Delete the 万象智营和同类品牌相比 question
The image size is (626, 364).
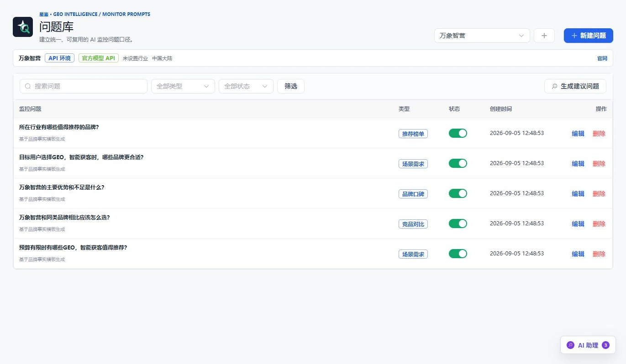tap(599, 224)
